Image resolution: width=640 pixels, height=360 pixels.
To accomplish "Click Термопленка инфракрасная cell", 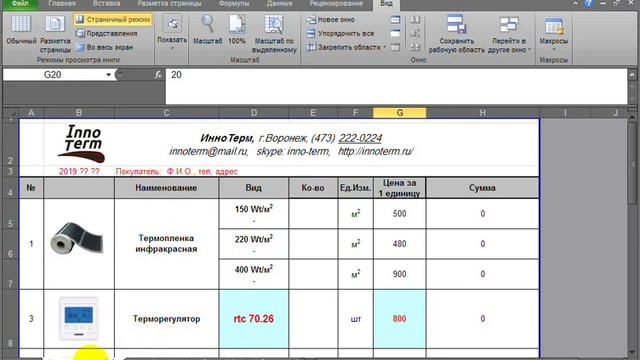I will pos(167,244).
